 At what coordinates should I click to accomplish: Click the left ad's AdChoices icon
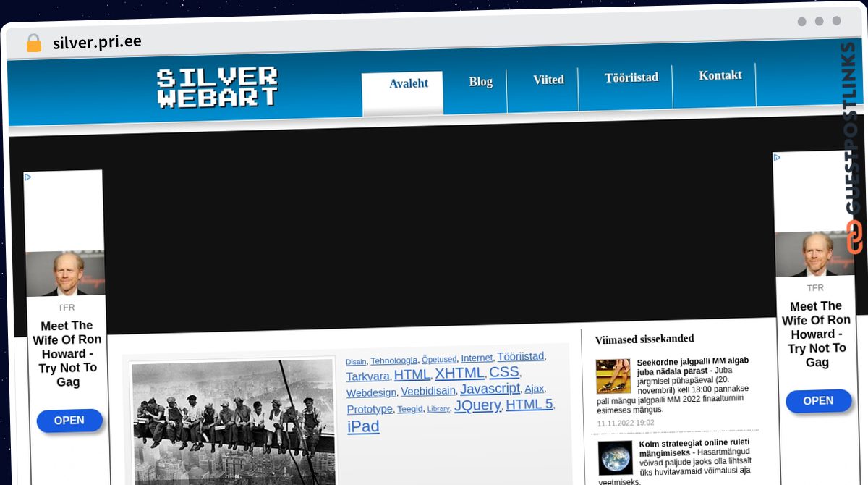click(28, 177)
